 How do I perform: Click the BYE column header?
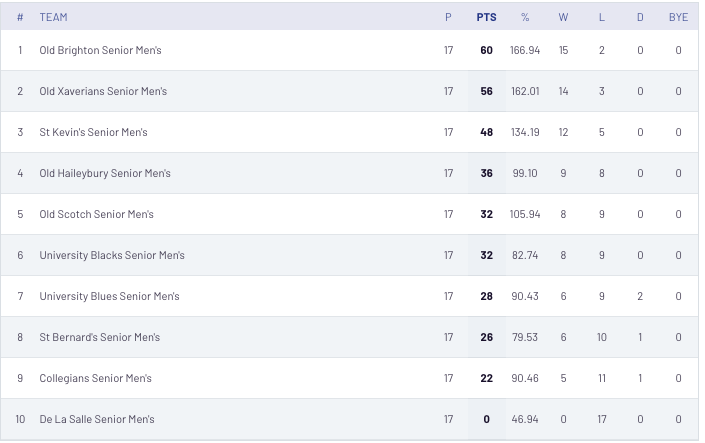click(x=678, y=17)
